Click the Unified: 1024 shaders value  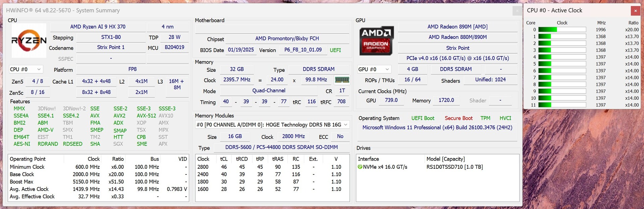coord(490,80)
